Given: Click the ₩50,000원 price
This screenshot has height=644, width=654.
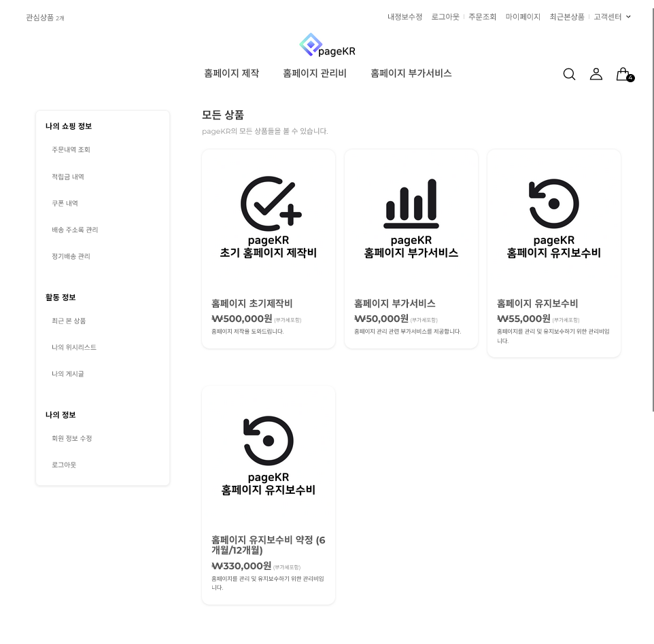Looking at the screenshot, I should point(381,319).
